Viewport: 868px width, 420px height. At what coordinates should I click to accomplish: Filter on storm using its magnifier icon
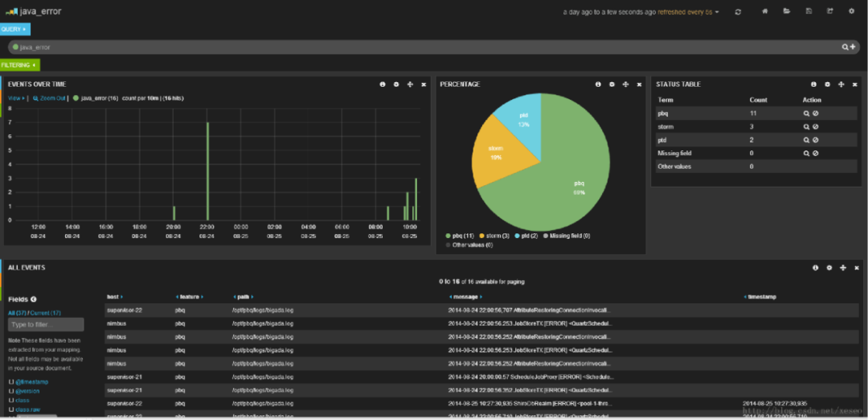click(x=807, y=127)
